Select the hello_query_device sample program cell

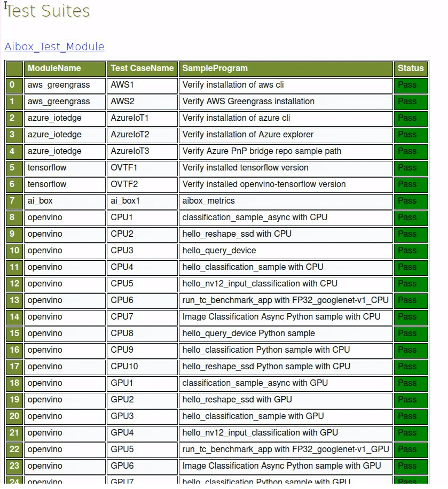[285, 251]
